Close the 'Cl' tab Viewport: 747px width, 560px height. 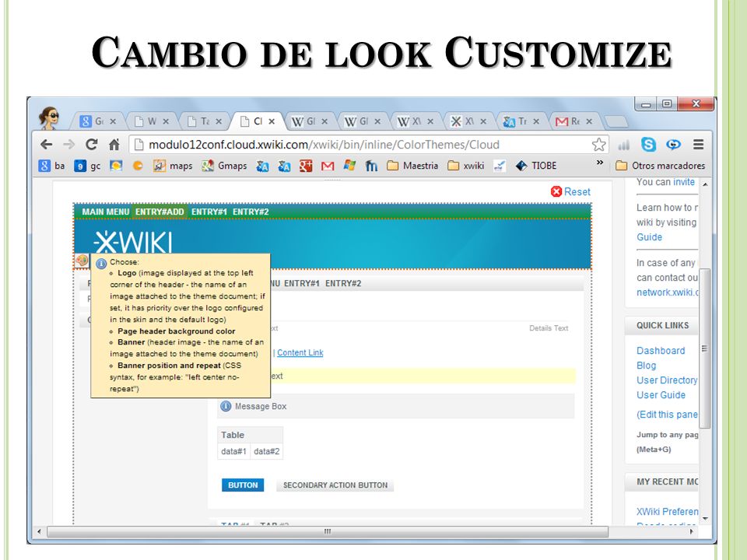click(x=272, y=121)
